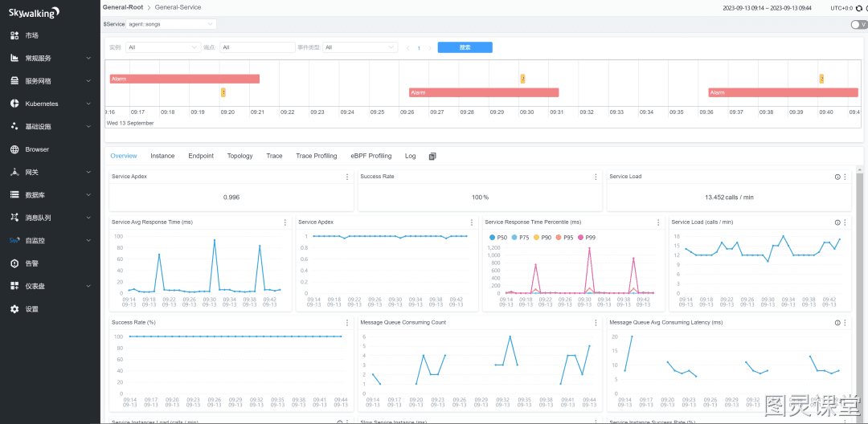Open the 事件类型 All dropdown

360,47
